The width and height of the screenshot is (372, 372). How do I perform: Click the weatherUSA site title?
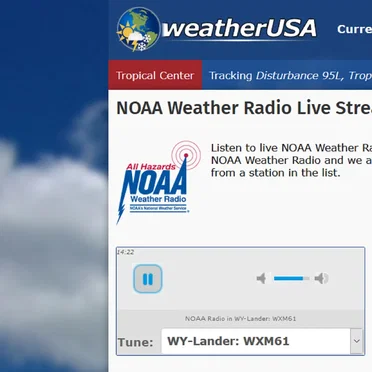pyautogui.click(x=239, y=28)
